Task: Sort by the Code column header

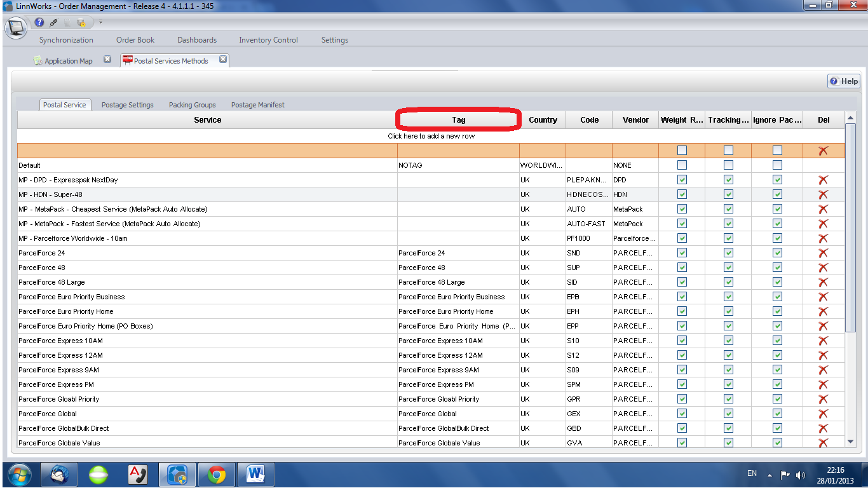Action: 589,120
